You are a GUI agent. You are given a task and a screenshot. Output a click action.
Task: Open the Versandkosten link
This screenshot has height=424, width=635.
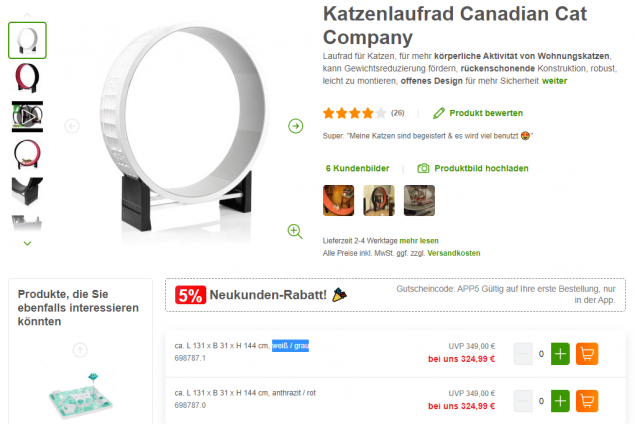[454, 253]
